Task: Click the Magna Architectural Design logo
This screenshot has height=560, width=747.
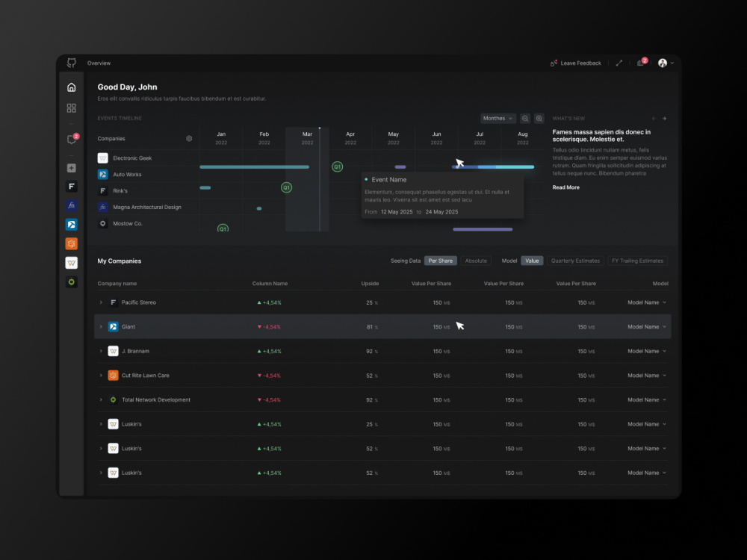Action: tap(102, 207)
